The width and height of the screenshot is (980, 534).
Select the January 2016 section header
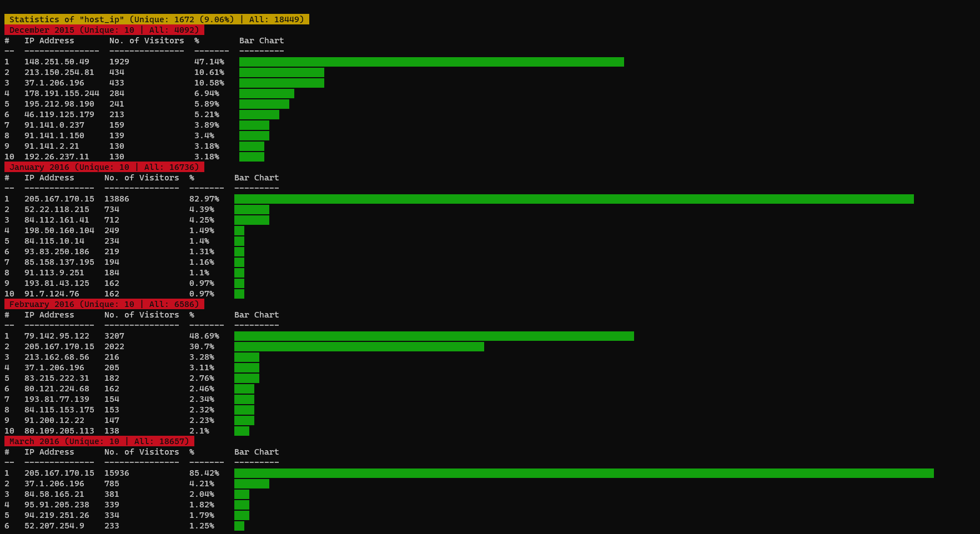point(104,167)
